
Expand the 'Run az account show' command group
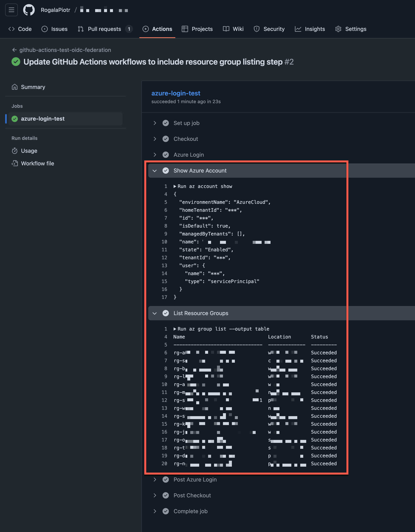coord(175,186)
